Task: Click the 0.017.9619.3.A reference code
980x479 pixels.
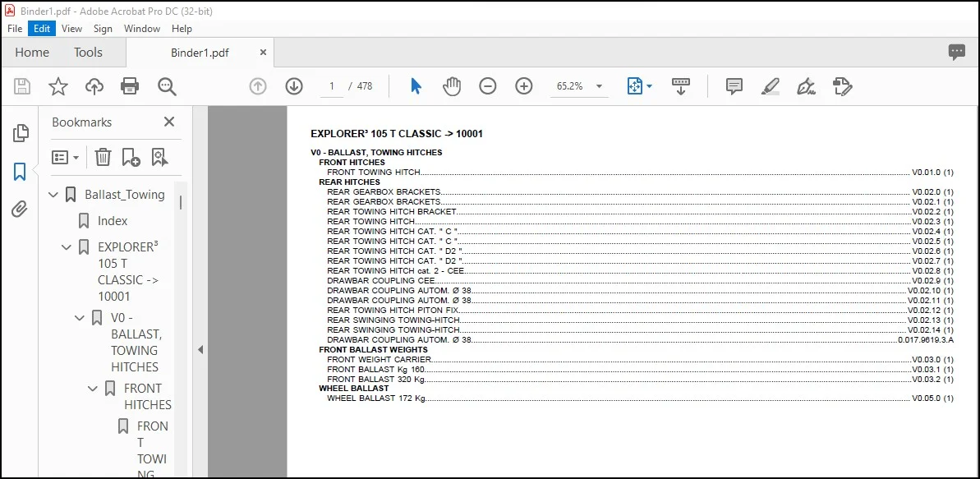Action: pyautogui.click(x=927, y=339)
